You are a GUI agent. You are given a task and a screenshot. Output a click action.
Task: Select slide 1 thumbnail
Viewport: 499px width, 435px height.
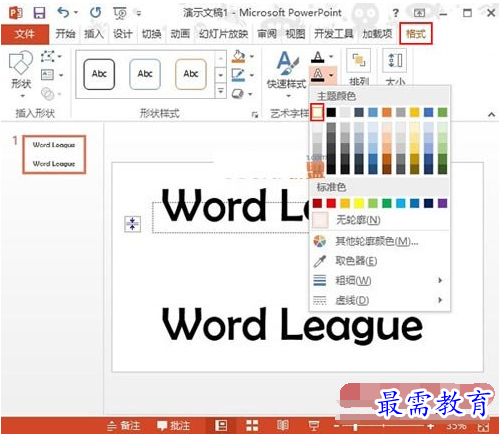[54, 154]
